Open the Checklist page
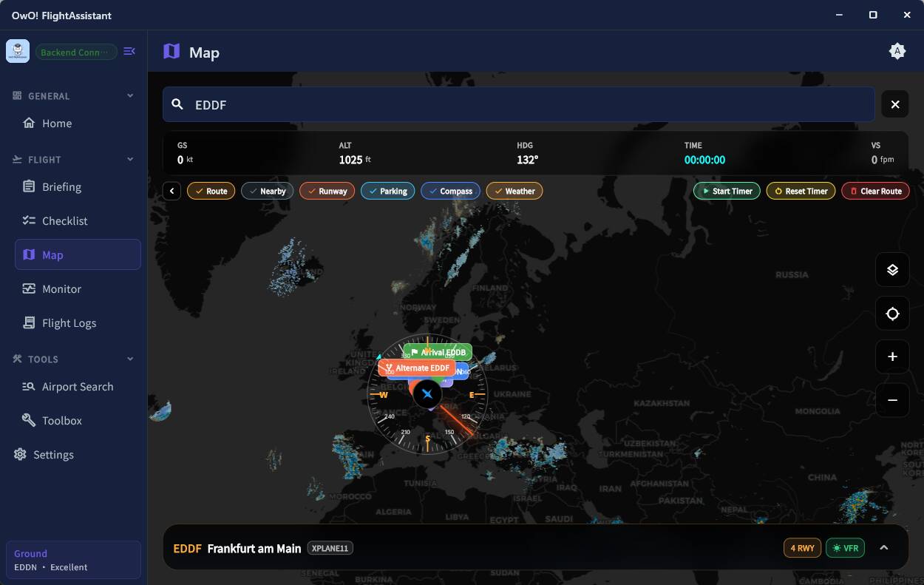 [x=78, y=221]
